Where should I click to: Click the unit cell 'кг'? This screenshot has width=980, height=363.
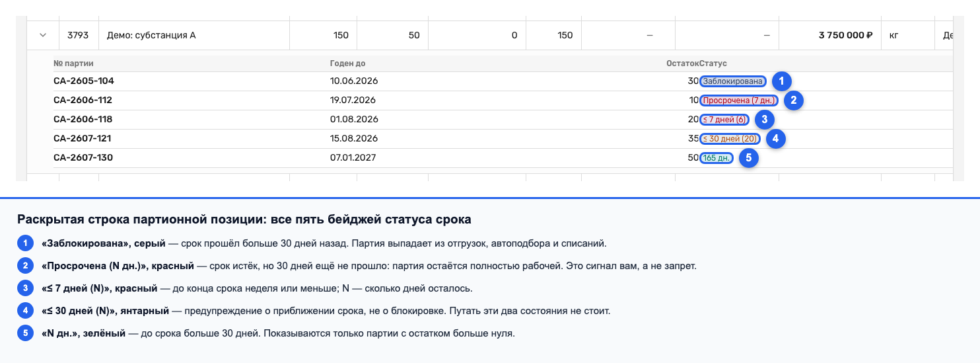coord(908,36)
